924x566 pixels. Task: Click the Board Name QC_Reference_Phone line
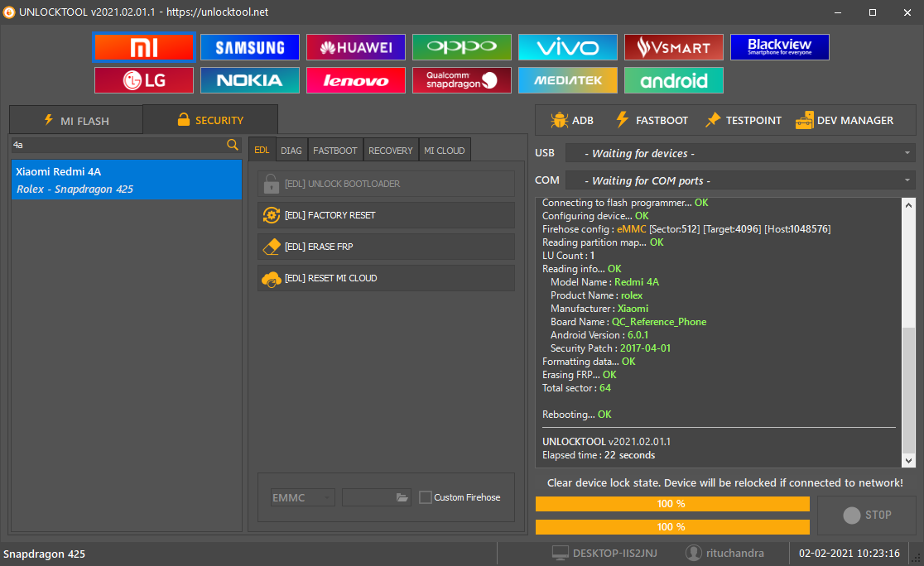(628, 322)
